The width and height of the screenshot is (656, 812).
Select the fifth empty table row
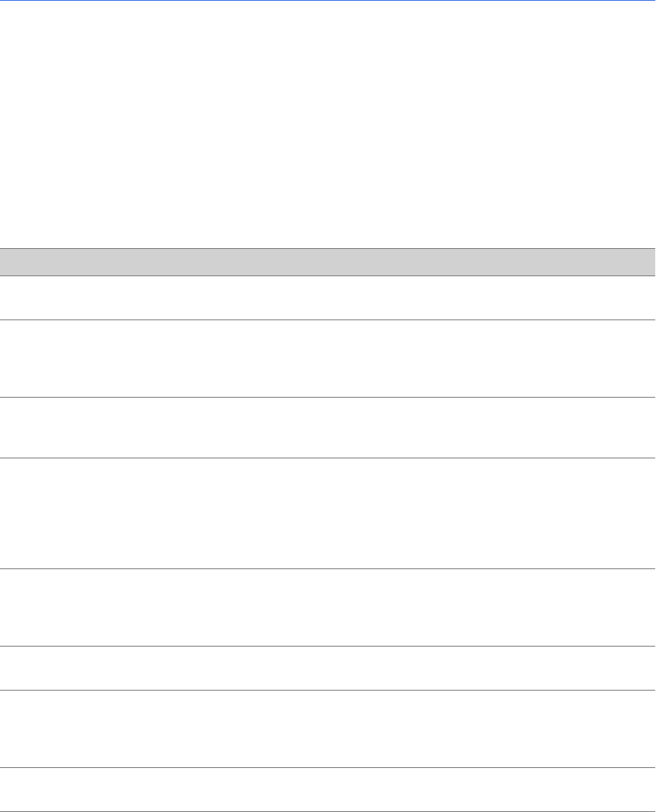pyautogui.click(x=328, y=607)
